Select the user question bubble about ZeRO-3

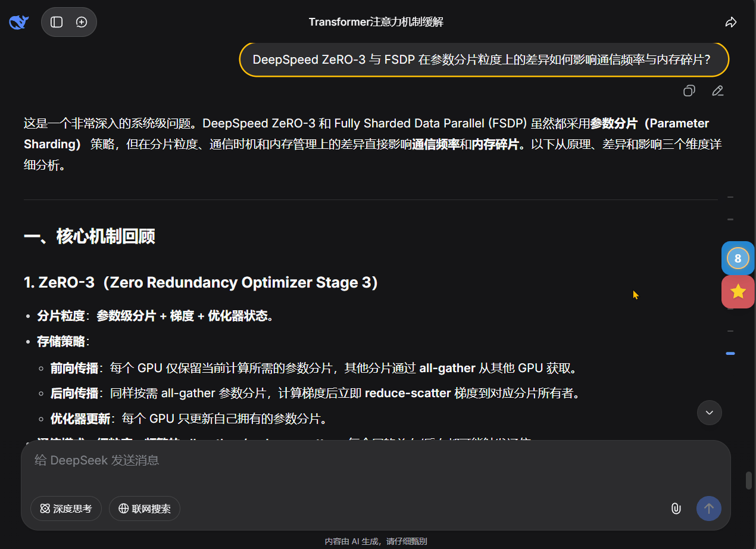(483, 60)
